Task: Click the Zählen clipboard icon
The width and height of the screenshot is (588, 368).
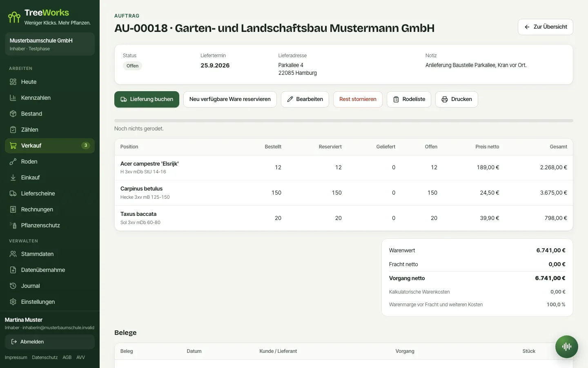Action: tap(13, 130)
